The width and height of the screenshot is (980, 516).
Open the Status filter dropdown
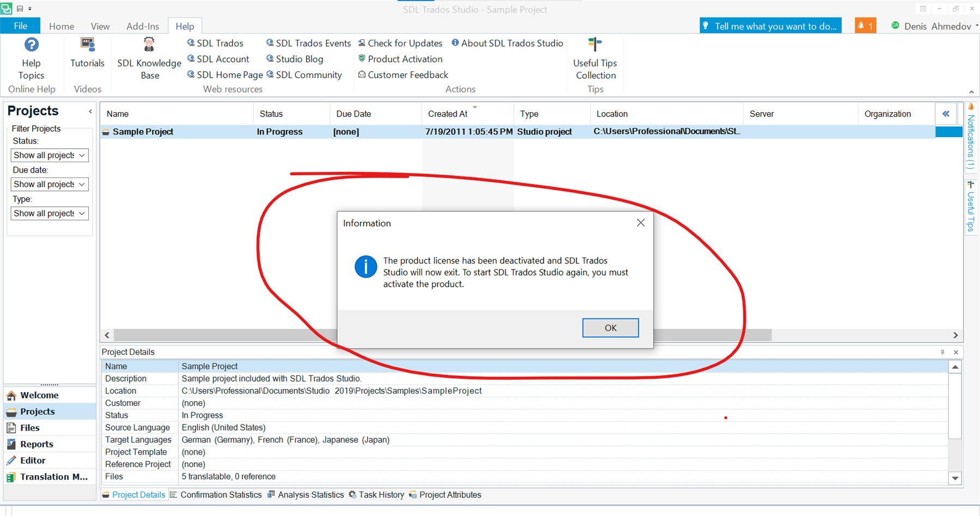50,155
